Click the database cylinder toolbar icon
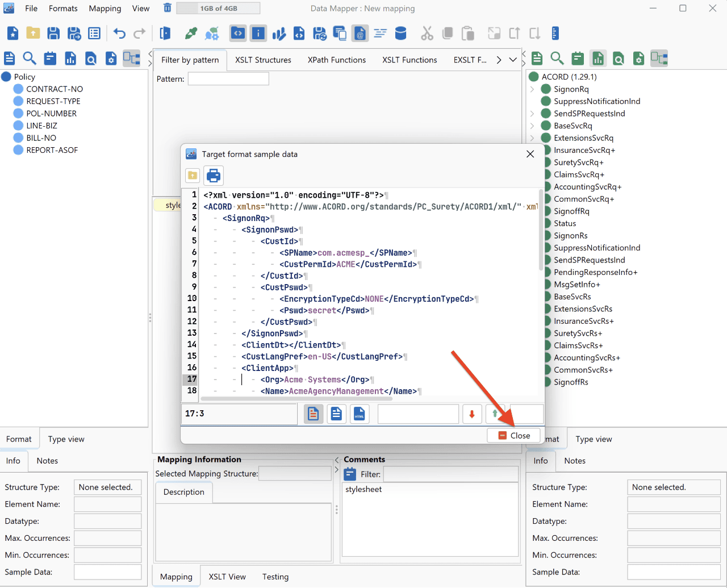 (x=400, y=34)
